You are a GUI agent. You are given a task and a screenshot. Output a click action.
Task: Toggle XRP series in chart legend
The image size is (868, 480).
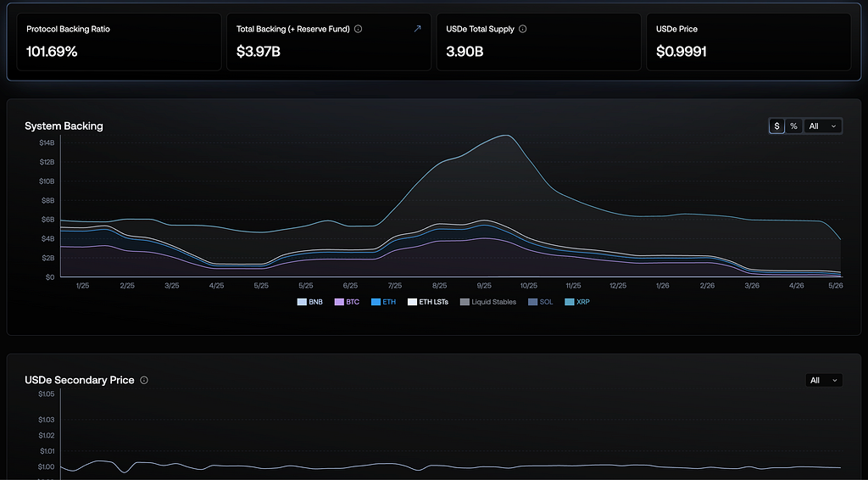[x=577, y=302]
